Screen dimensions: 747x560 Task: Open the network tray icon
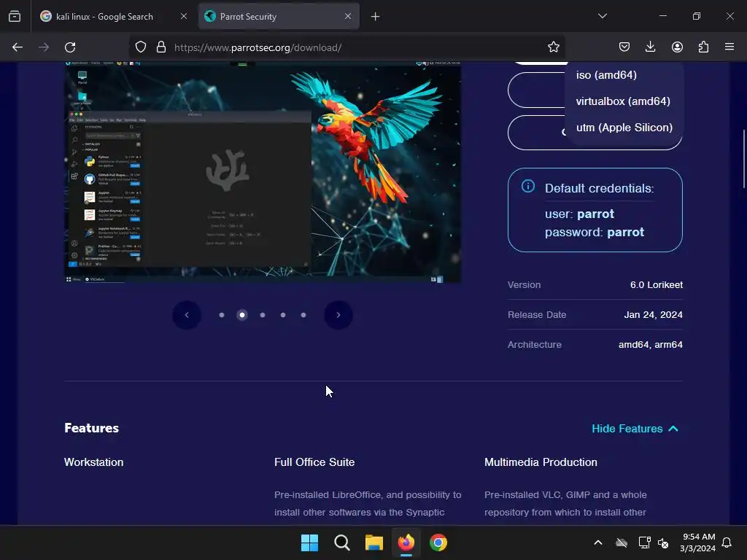point(644,542)
